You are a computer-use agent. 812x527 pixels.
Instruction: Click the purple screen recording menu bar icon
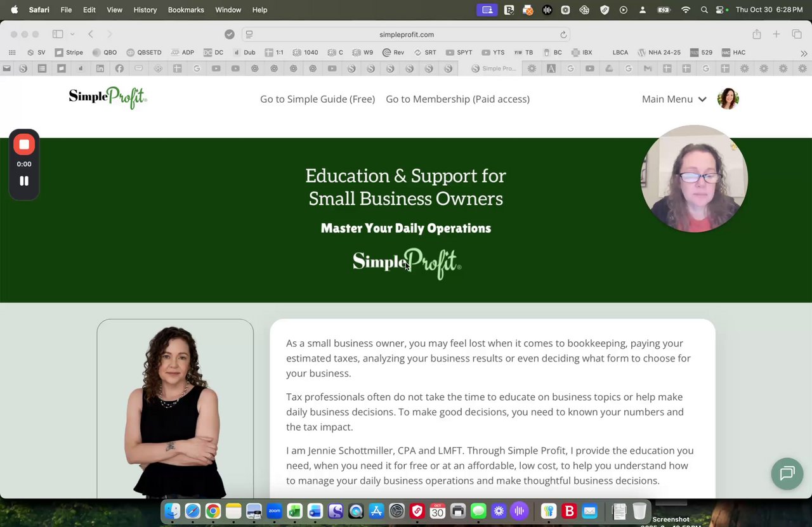pyautogui.click(x=487, y=10)
